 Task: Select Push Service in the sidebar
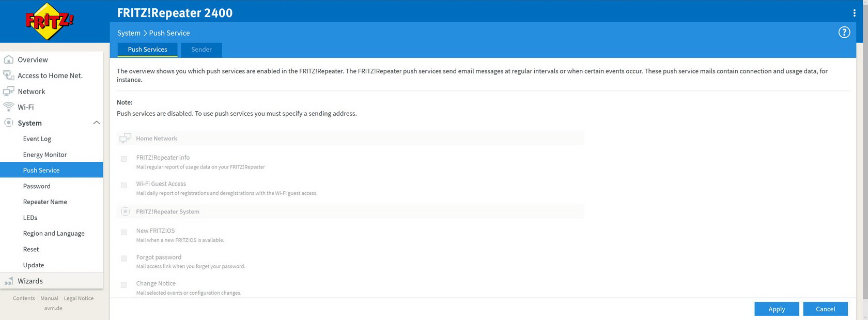pyautogui.click(x=52, y=170)
